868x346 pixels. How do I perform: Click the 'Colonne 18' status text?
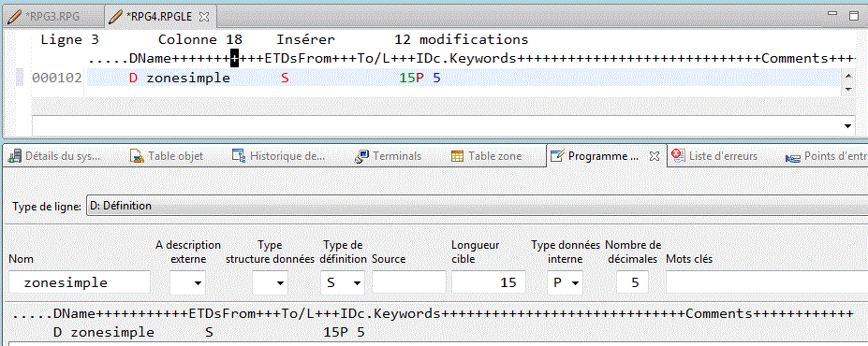(x=200, y=40)
